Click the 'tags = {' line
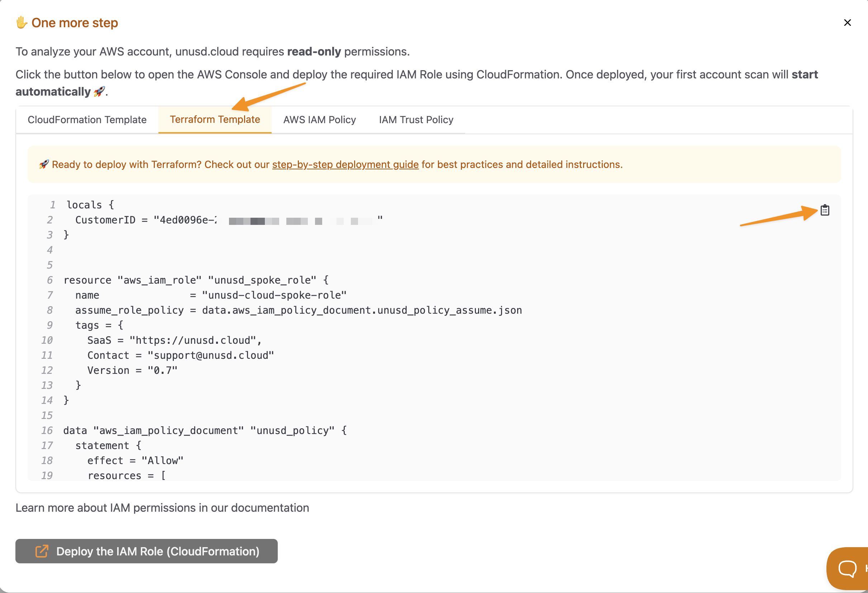The width and height of the screenshot is (868, 593). (x=99, y=325)
